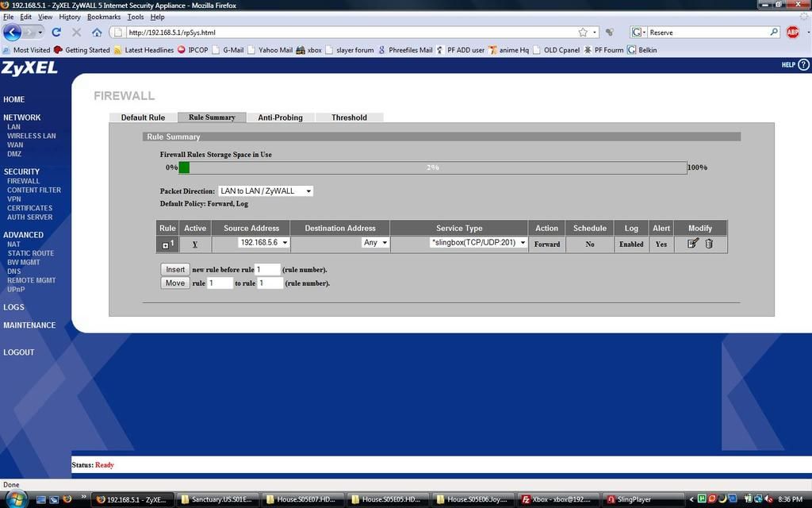Delete firewall rule 1 trash icon
Viewport: 812px width, 508px height.
(x=709, y=244)
